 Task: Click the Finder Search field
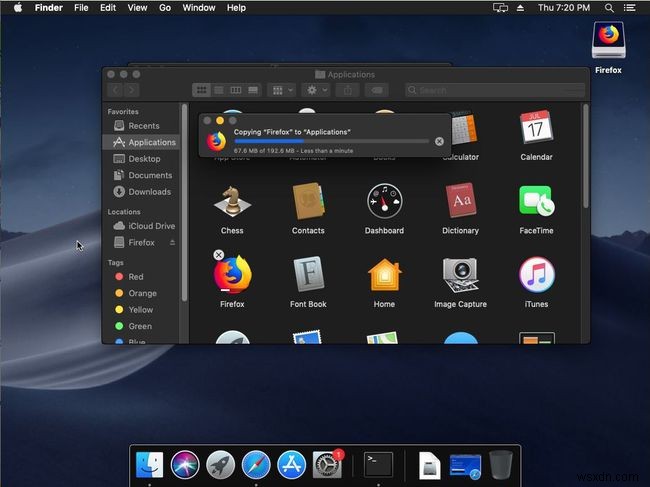(495, 90)
